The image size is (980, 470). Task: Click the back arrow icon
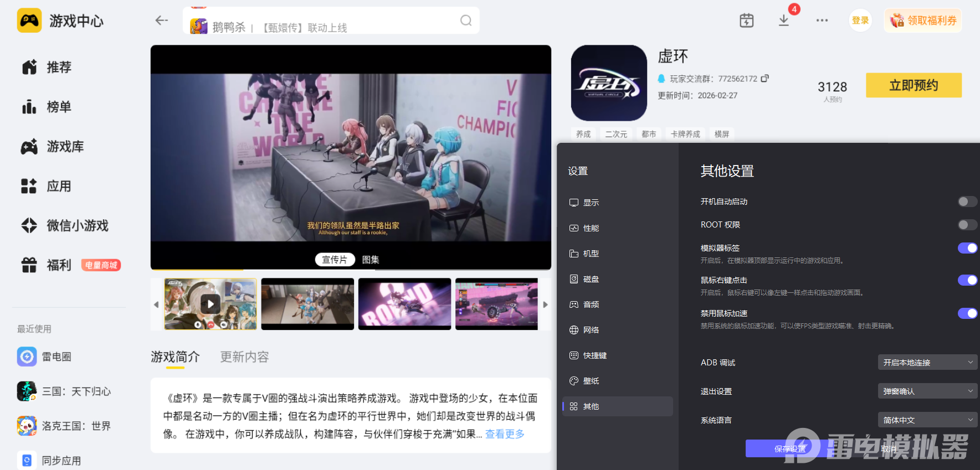pos(161,20)
